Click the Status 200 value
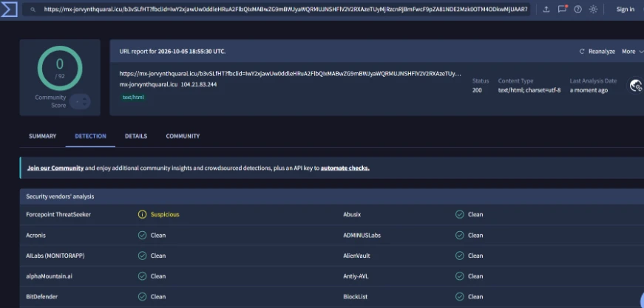Viewport: 644px width, 308px height. click(477, 90)
